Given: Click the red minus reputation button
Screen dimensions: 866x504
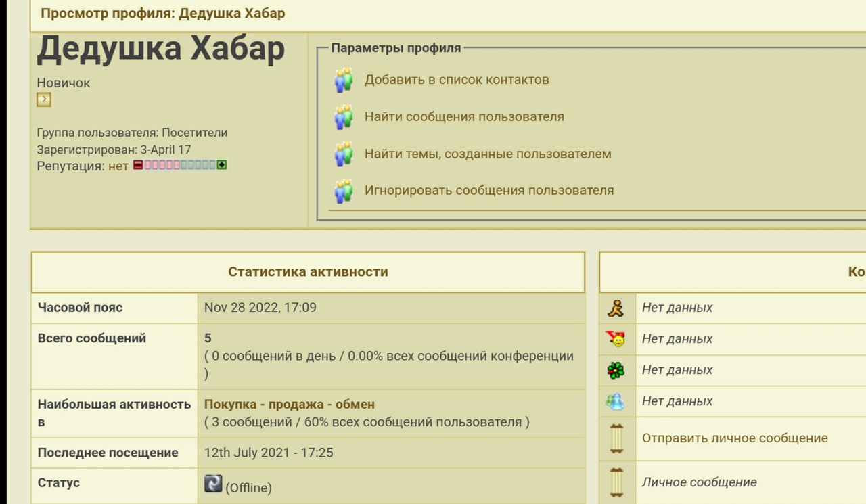Looking at the screenshot, I should click(x=137, y=164).
